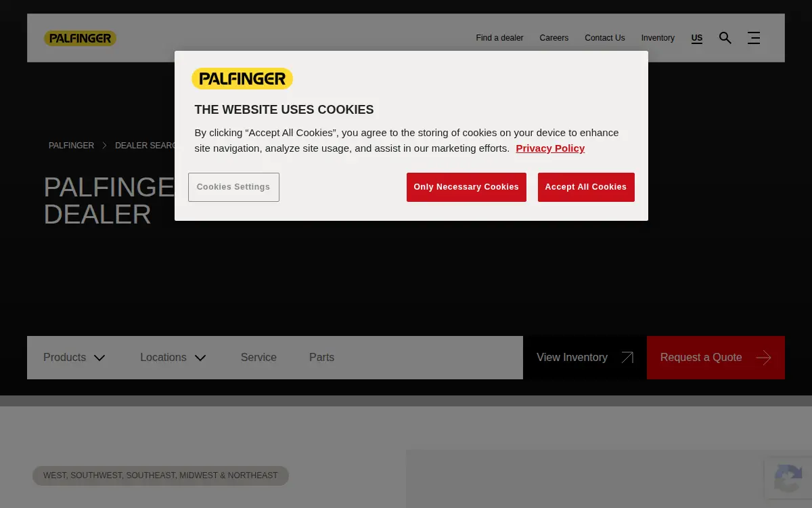
Task: Open the US region selector
Action: 697,38
